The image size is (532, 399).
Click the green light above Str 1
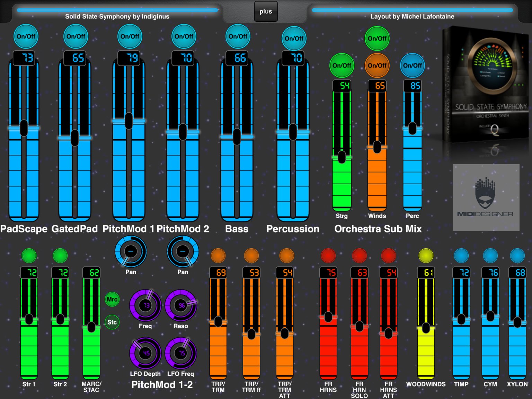pyautogui.click(x=29, y=256)
